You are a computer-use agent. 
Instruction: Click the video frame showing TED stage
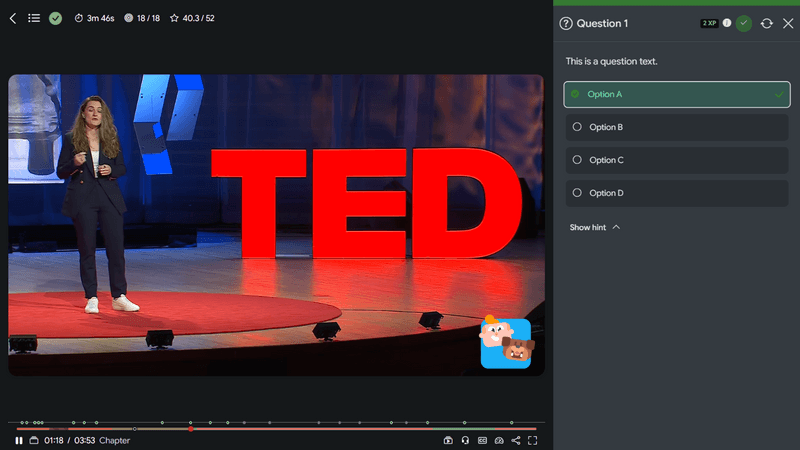coord(277,225)
